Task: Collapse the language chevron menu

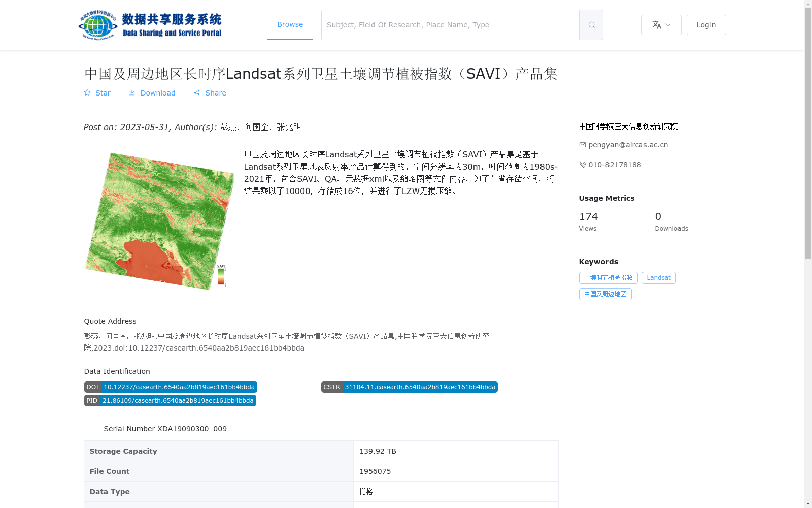Action: (x=667, y=25)
